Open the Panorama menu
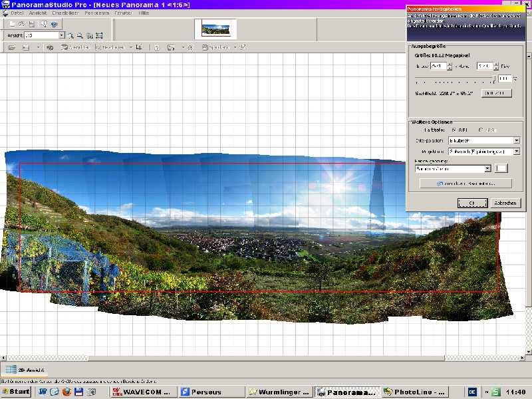532x399 pixels. (x=96, y=13)
